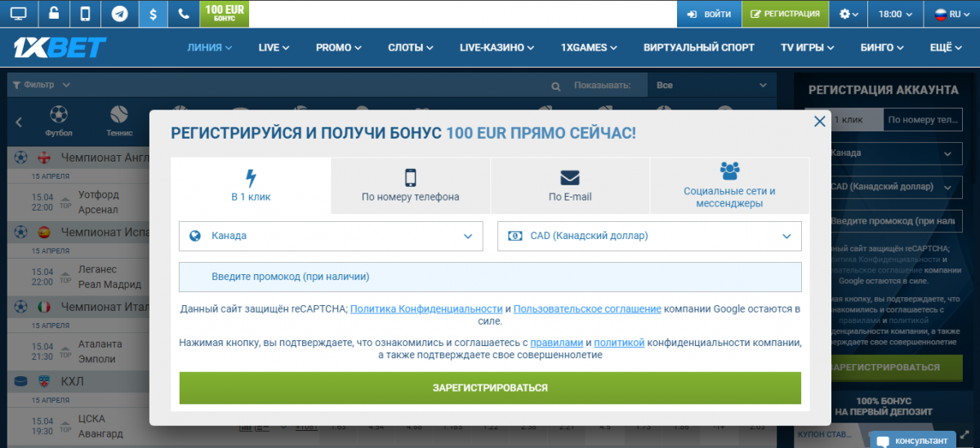
Task: Open the Показывать: Все dropdown
Action: coord(711,85)
